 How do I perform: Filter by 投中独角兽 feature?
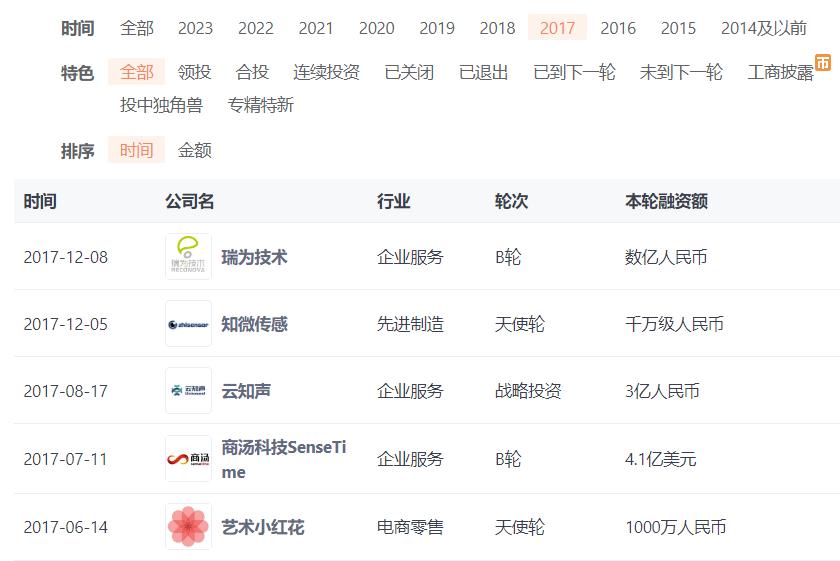coord(161,104)
